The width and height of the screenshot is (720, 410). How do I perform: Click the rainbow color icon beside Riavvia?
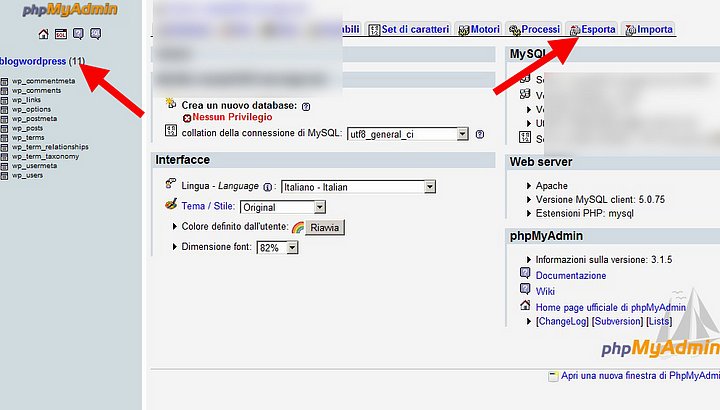pos(298,227)
